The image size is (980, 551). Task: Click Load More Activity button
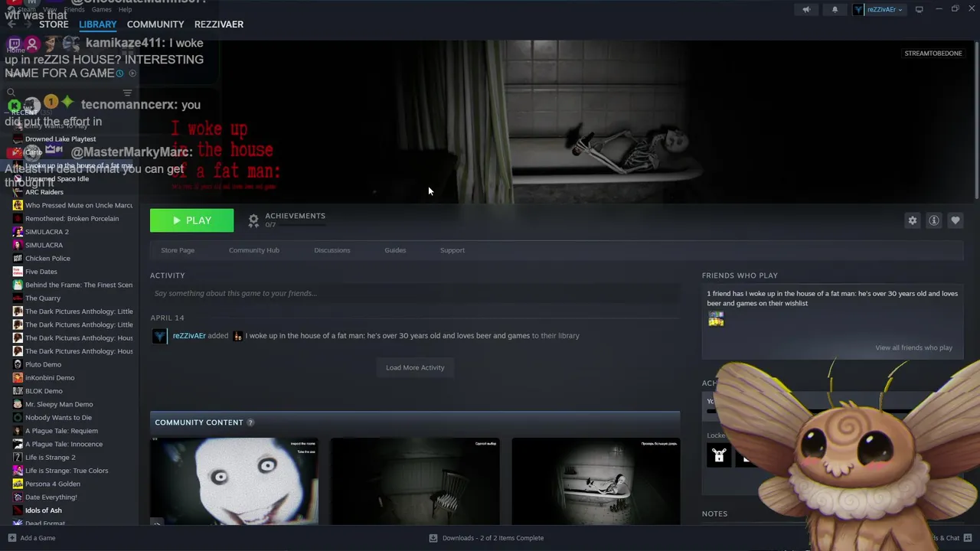[x=415, y=367]
